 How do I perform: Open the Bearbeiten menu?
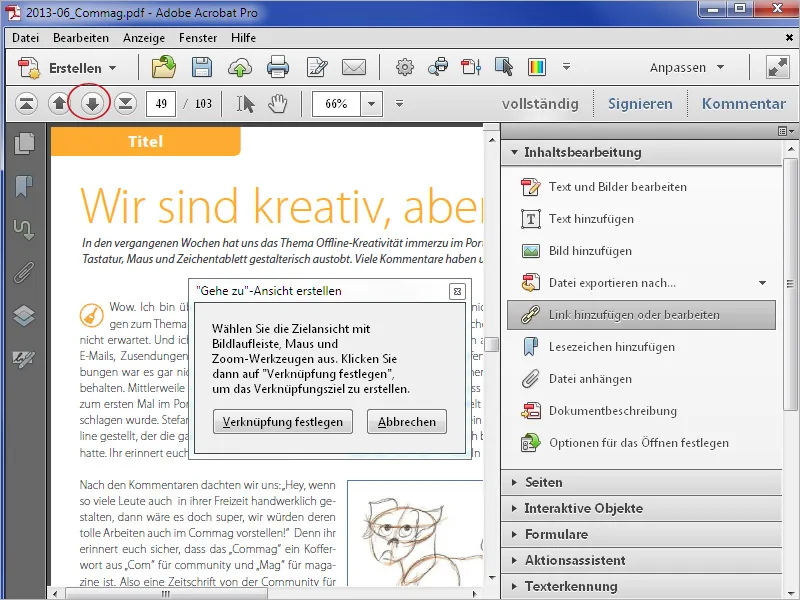(81, 38)
